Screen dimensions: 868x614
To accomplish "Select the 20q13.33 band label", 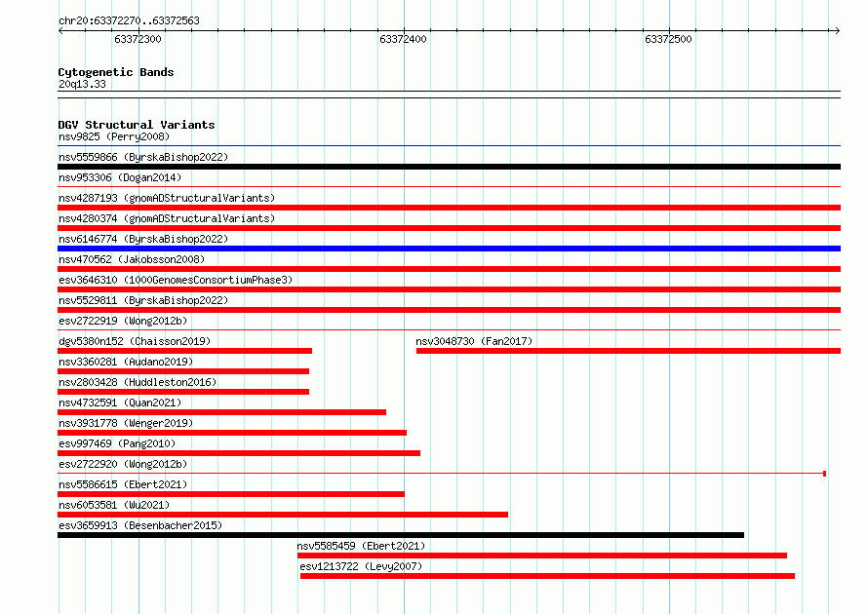I will 82,84.
